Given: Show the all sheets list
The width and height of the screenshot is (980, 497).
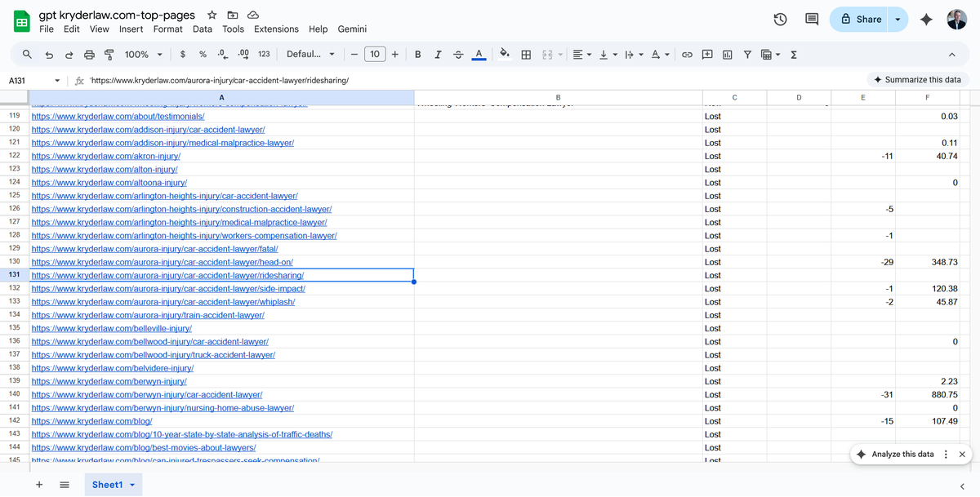Looking at the screenshot, I should tap(65, 485).
